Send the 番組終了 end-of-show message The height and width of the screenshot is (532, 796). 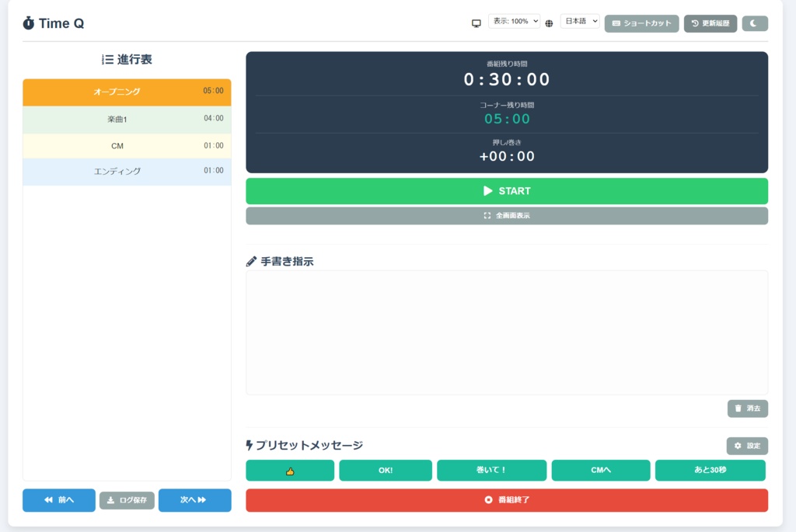pyautogui.click(x=506, y=500)
